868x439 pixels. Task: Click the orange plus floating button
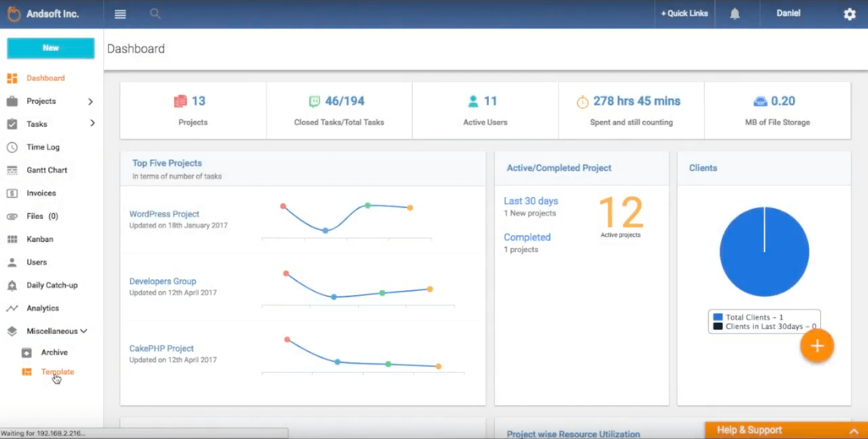(x=817, y=346)
